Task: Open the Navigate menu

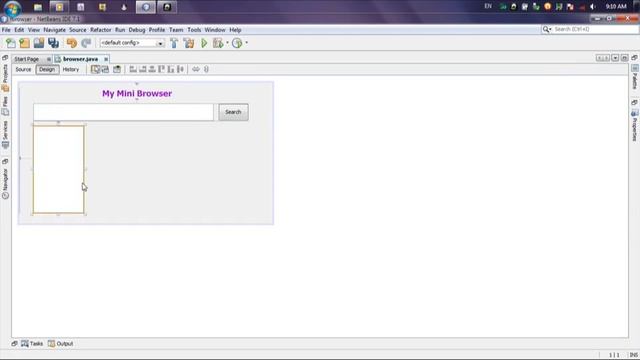Action: point(54,30)
